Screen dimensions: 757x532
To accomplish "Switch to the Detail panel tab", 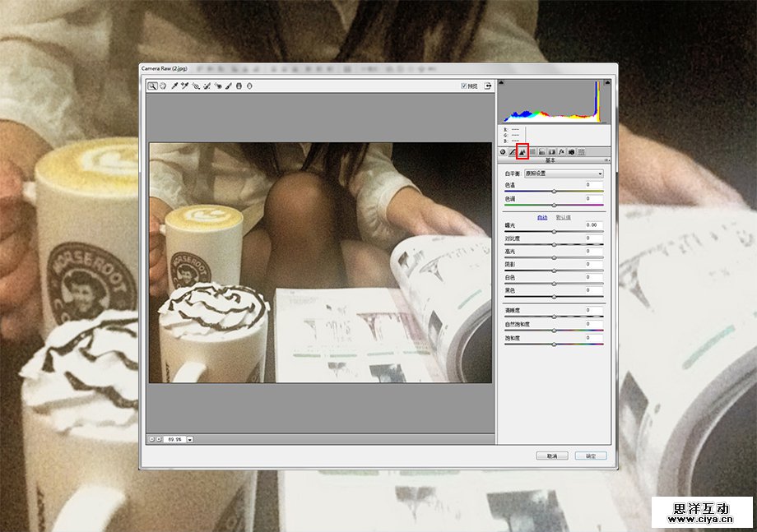I will [522, 151].
